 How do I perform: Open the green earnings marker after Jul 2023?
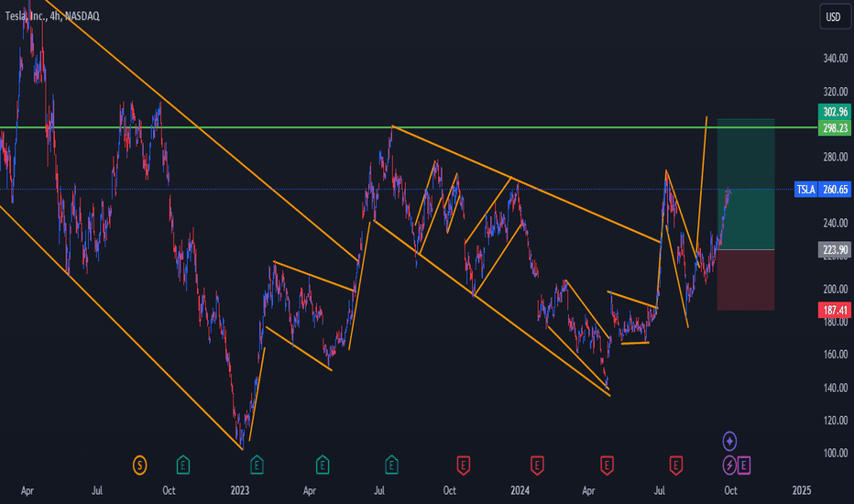(x=391, y=466)
